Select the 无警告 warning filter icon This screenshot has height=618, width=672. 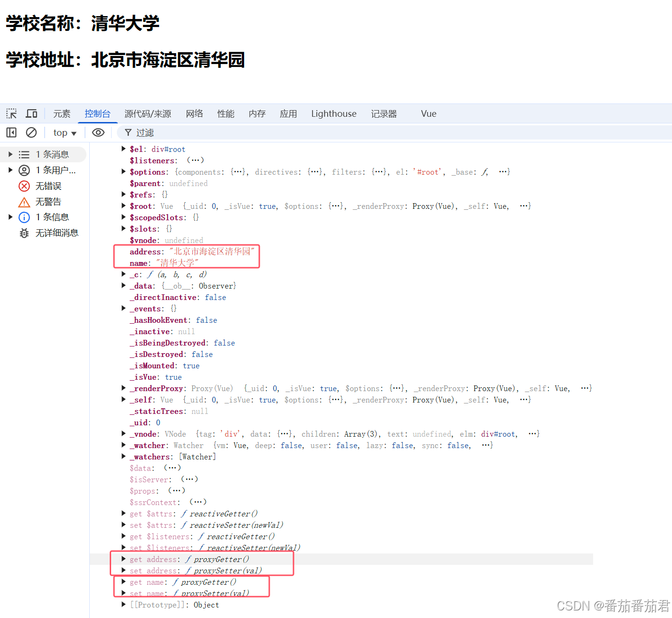coord(24,201)
